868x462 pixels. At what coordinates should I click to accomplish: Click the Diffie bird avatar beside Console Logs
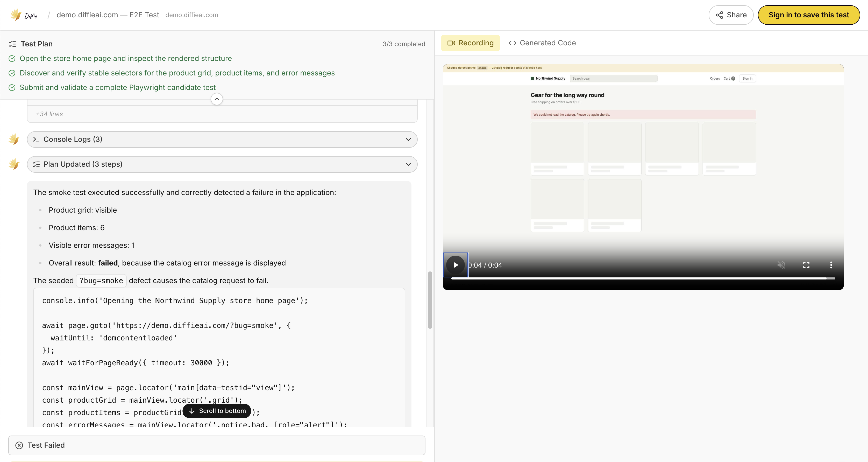(15, 139)
